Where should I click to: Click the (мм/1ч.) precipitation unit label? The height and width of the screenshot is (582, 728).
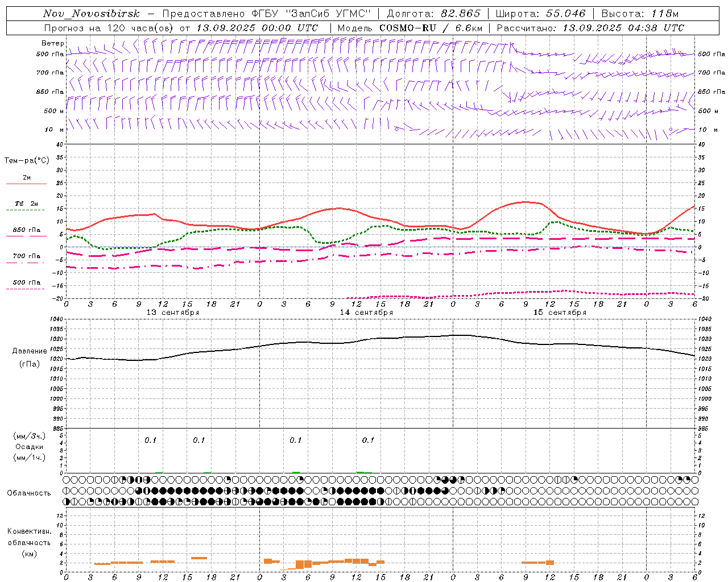point(30,458)
